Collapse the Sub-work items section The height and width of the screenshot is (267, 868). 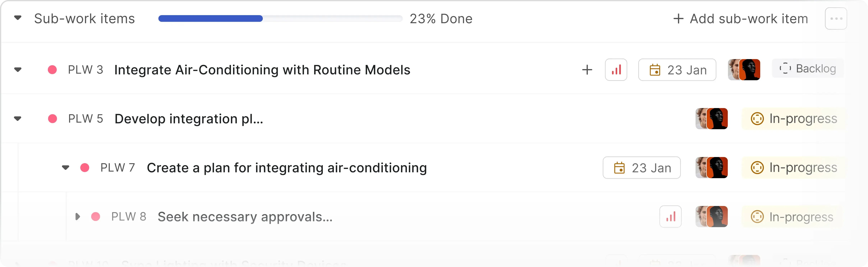pos(18,18)
